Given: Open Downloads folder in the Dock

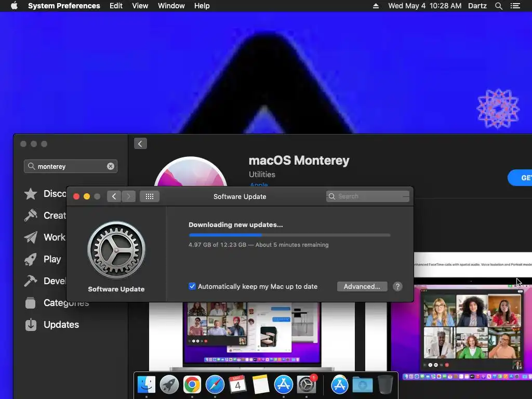Looking at the screenshot, I should coord(362,385).
